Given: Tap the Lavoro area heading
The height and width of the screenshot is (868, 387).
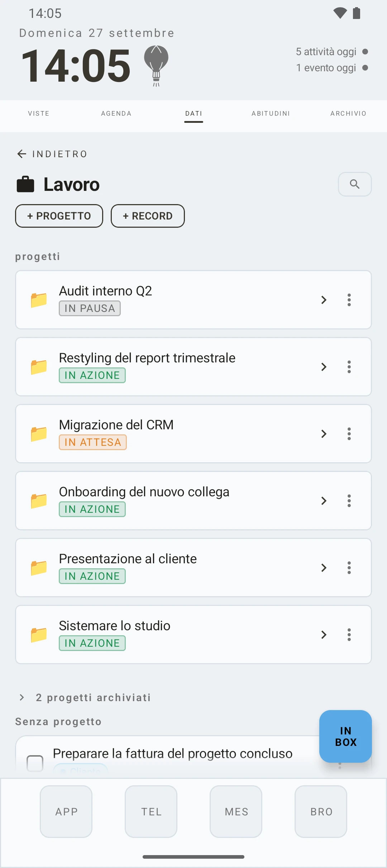Looking at the screenshot, I should tap(72, 184).
